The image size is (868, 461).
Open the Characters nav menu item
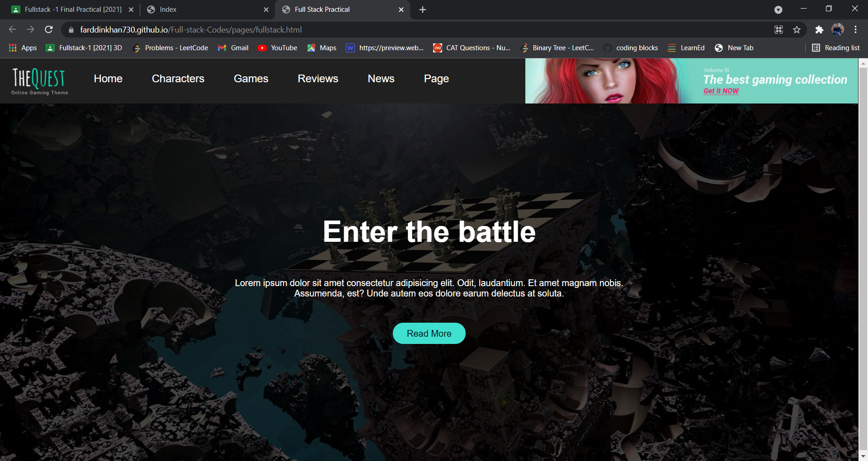coord(178,79)
